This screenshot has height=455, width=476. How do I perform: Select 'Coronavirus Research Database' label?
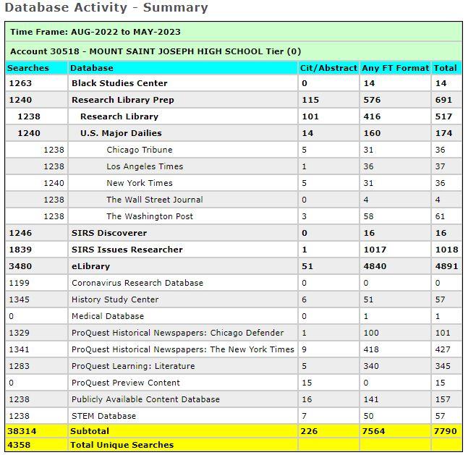tap(137, 283)
